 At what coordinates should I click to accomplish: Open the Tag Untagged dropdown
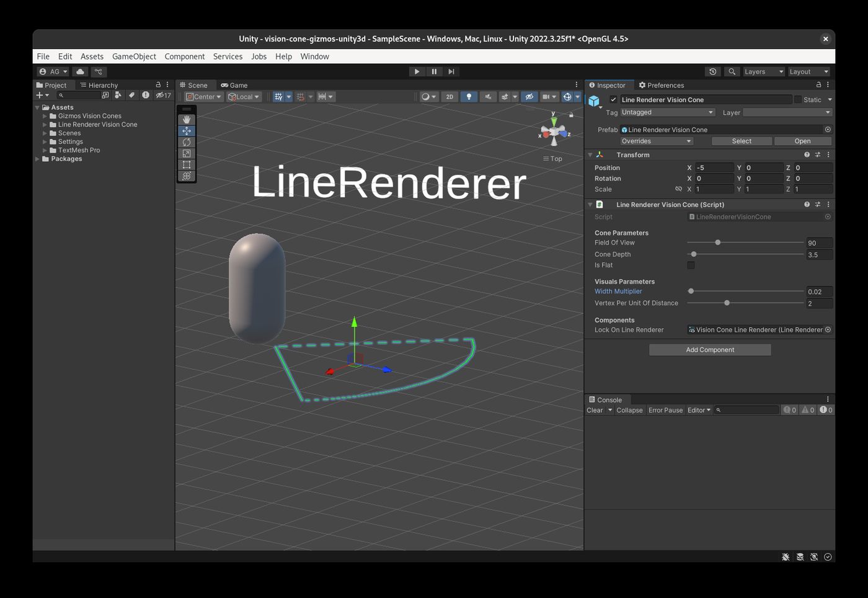pyautogui.click(x=667, y=112)
